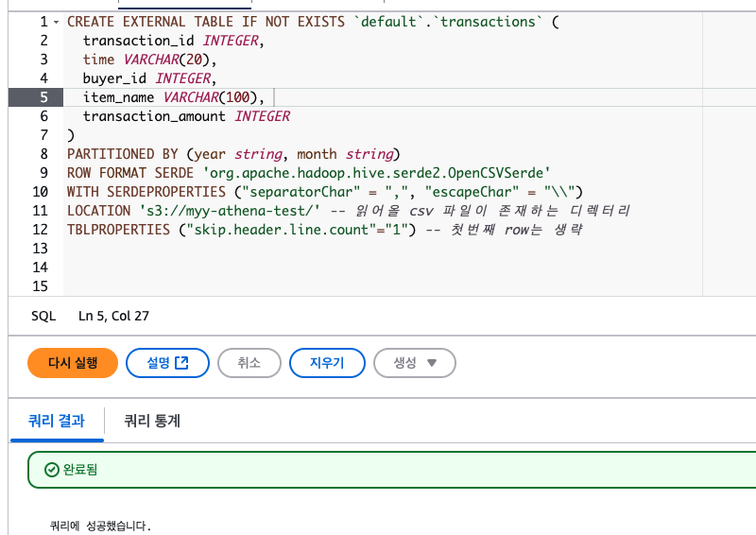Click the SQL language indicator in status bar
The height and width of the screenshot is (535, 756).
43,316
